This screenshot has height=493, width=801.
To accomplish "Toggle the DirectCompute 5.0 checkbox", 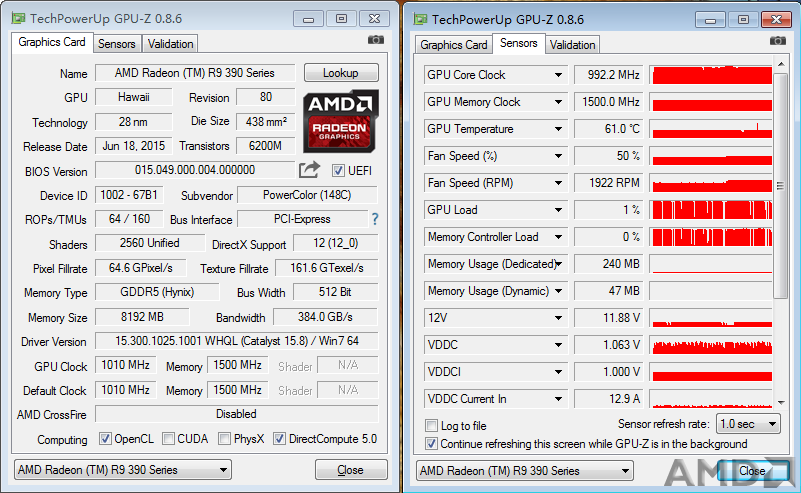I will [279, 438].
